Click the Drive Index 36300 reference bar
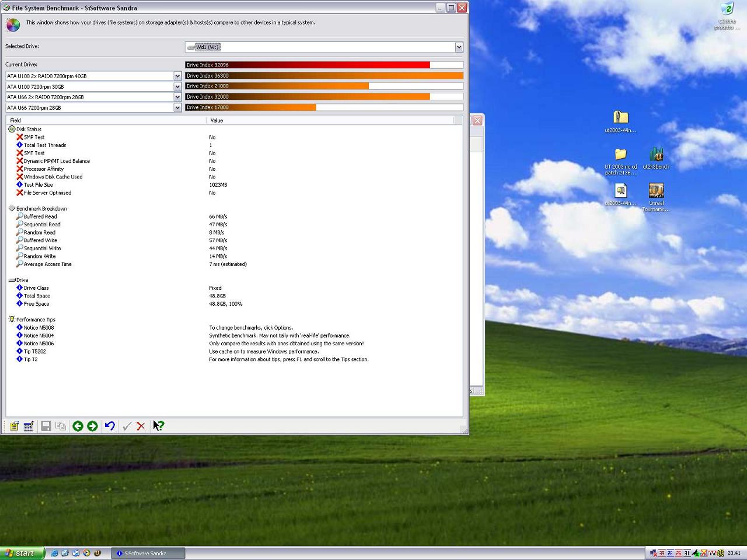The height and width of the screenshot is (560, 747). point(324,76)
